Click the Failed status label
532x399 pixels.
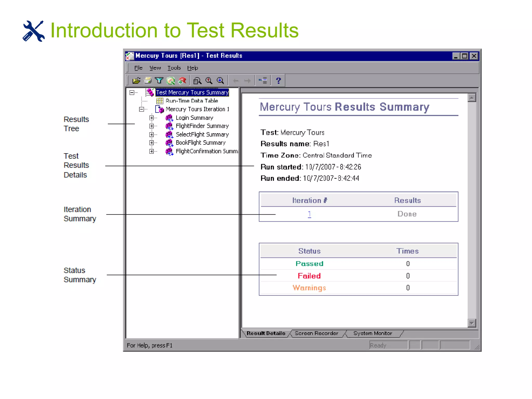(x=309, y=276)
